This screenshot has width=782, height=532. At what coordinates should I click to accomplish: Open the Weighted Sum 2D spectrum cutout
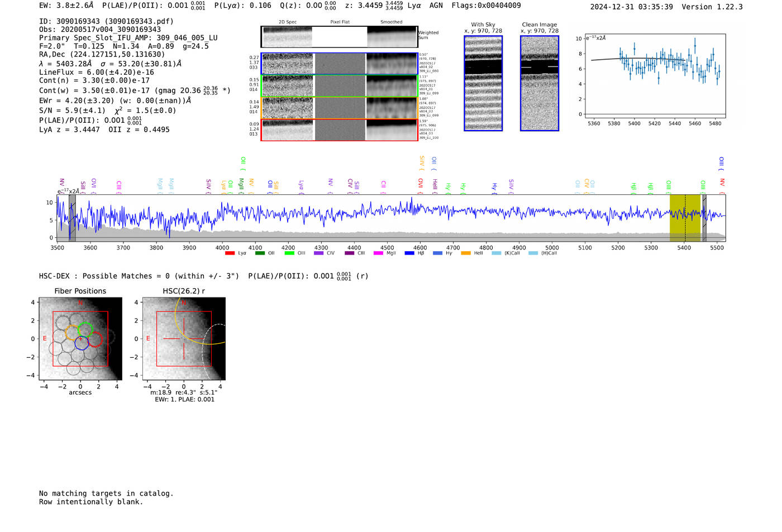pyautogui.click(x=287, y=37)
